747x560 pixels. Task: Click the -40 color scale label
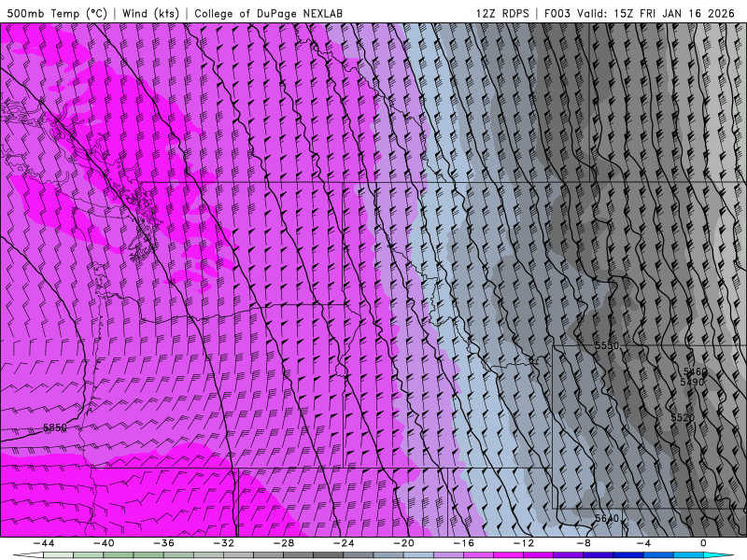(104, 543)
